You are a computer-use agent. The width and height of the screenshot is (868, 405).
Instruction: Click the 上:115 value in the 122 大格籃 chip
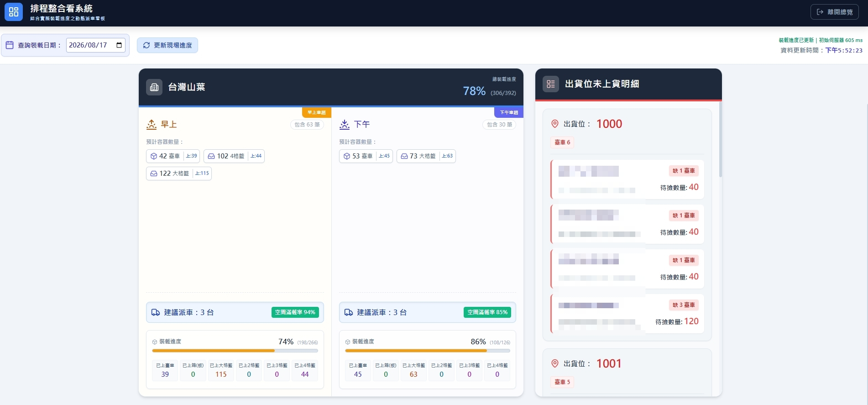pyautogui.click(x=202, y=174)
